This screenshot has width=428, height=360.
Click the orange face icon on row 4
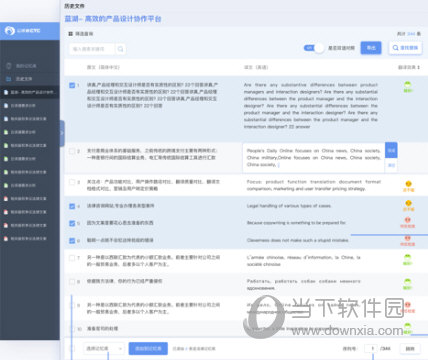408,203
